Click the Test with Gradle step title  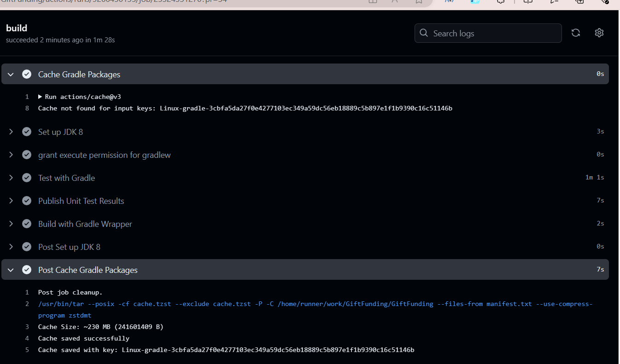(66, 178)
